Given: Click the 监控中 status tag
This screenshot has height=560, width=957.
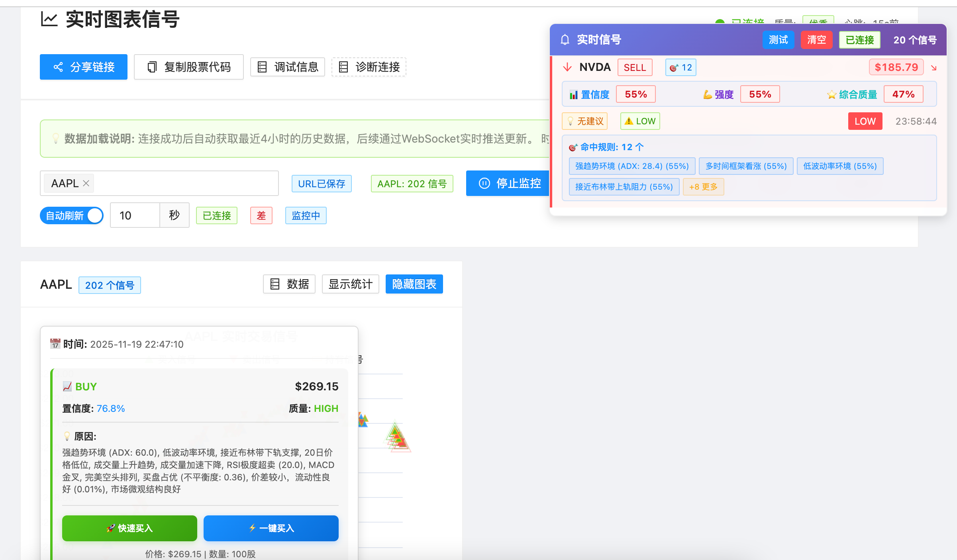Looking at the screenshot, I should pyautogui.click(x=306, y=215).
